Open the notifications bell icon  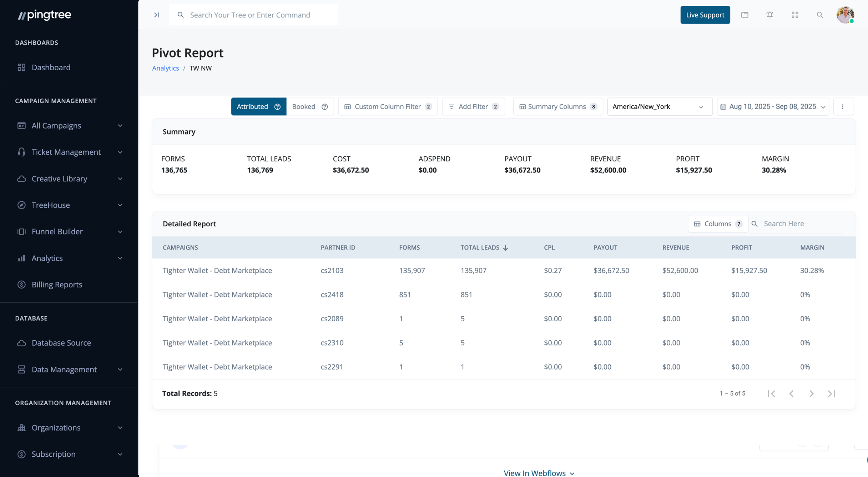pos(770,15)
